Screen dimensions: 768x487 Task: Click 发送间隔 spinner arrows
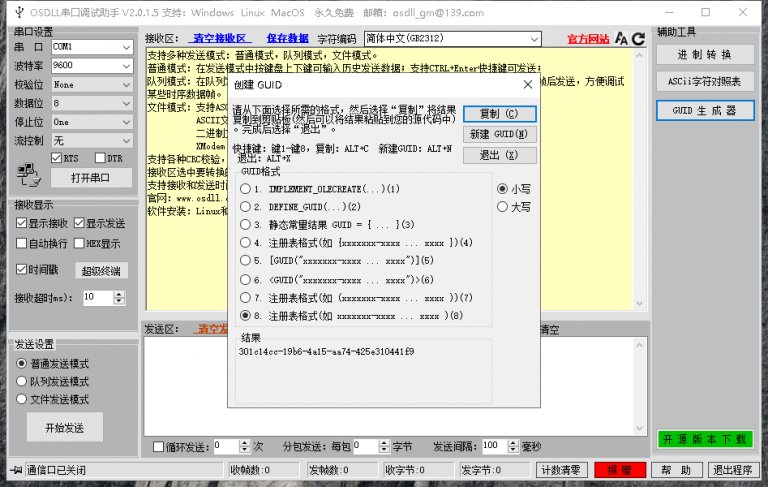click(513, 446)
